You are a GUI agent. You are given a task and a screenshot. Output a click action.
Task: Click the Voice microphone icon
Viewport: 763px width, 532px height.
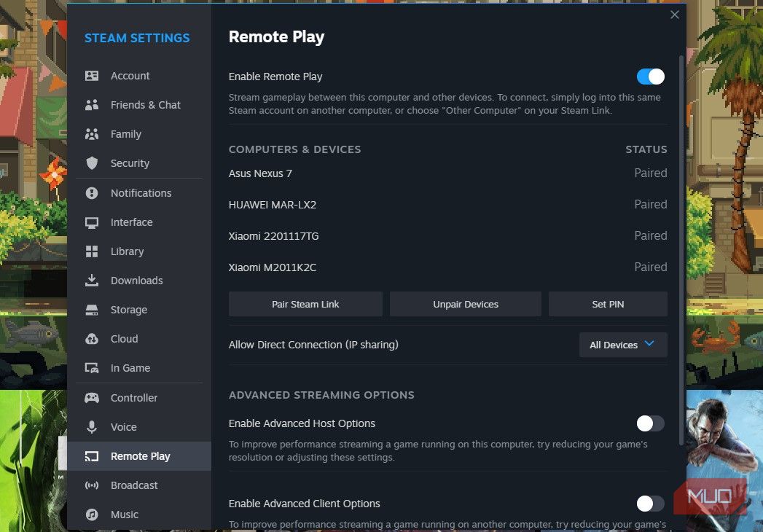click(x=92, y=426)
